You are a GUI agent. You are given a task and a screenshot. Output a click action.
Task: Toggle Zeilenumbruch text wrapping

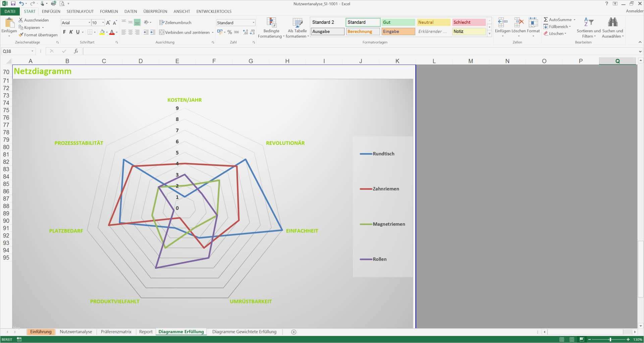175,22
